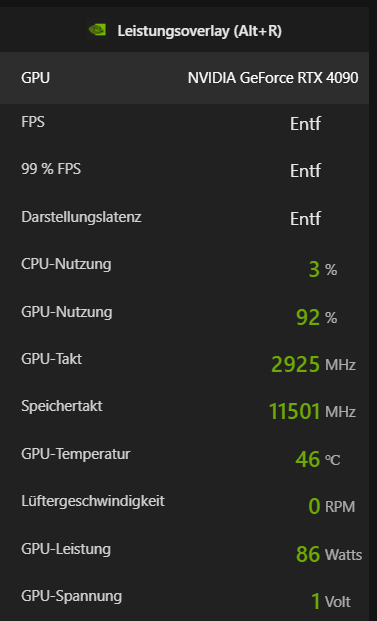
Task: Select the GPU row label
Action: tap(36, 78)
